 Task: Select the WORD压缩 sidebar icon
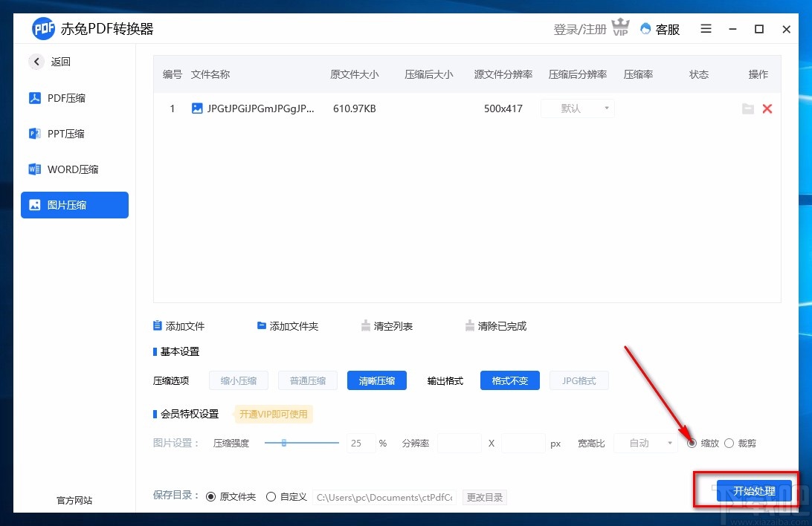34,169
